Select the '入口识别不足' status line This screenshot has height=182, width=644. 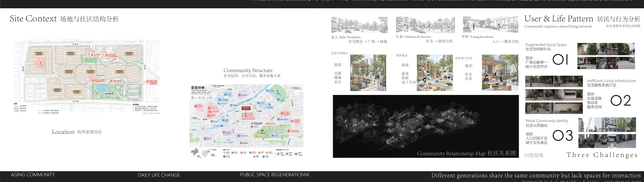click(536, 138)
